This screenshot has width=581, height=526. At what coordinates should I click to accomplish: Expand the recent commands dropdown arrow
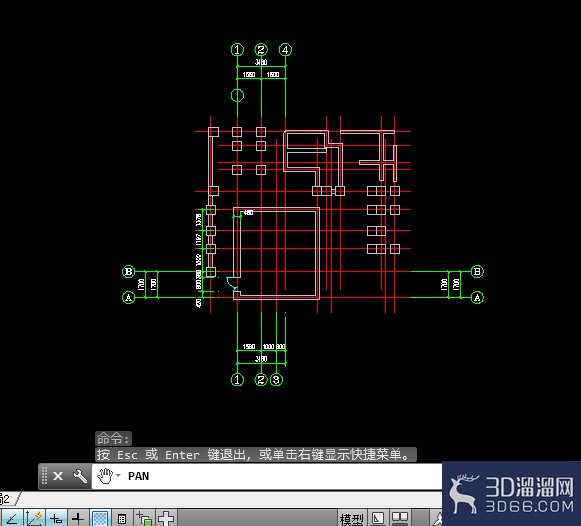(118, 475)
